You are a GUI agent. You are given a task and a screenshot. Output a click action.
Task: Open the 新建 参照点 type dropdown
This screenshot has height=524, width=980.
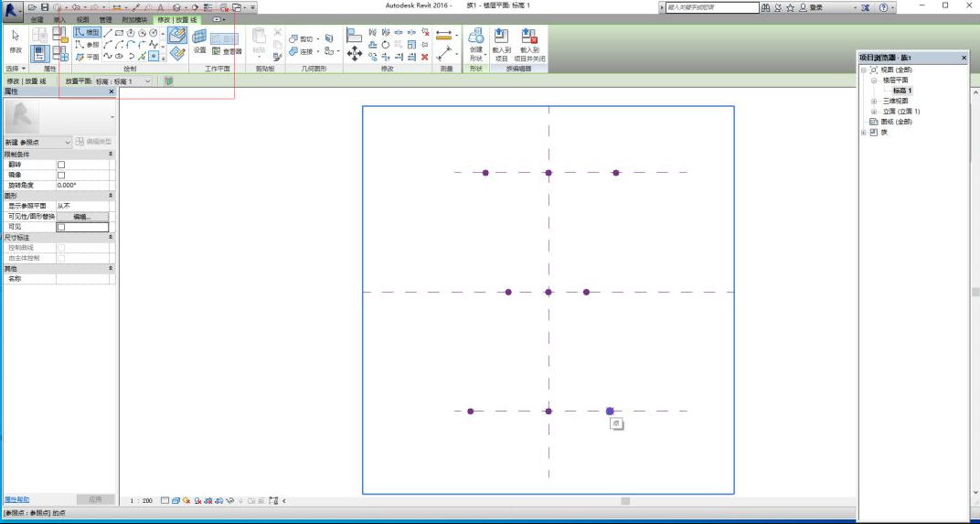click(x=67, y=143)
